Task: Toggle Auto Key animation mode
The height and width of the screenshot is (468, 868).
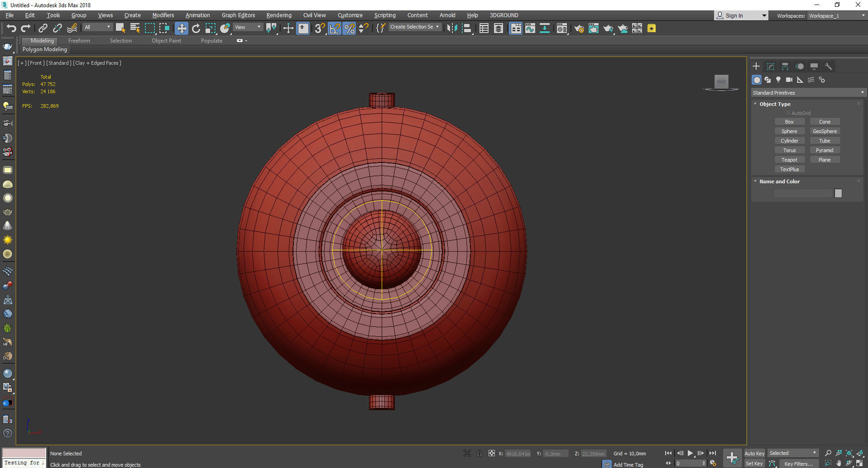Action: pyautogui.click(x=754, y=453)
